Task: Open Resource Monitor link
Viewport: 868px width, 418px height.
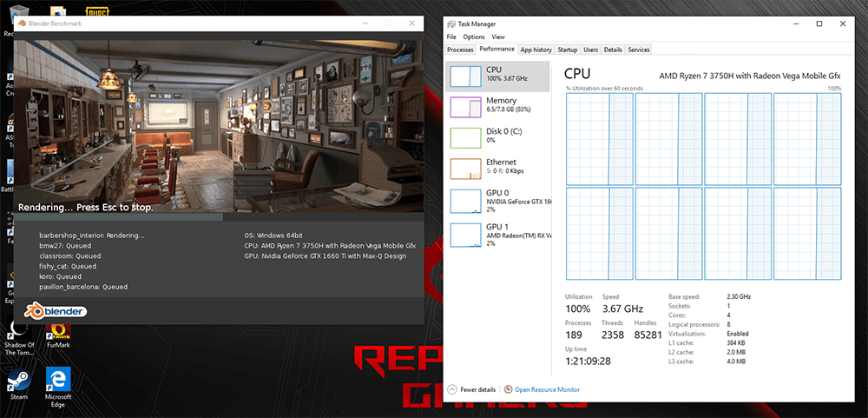Action: coord(547,389)
